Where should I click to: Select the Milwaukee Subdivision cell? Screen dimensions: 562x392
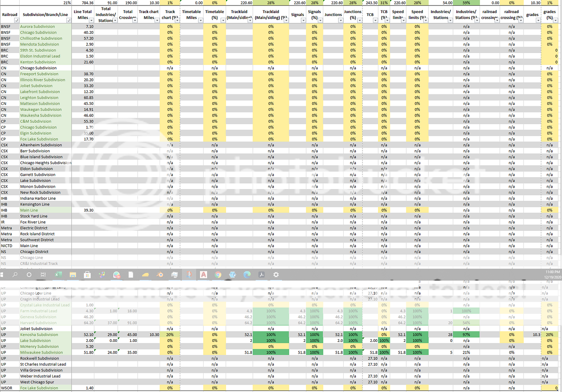click(x=41, y=352)
